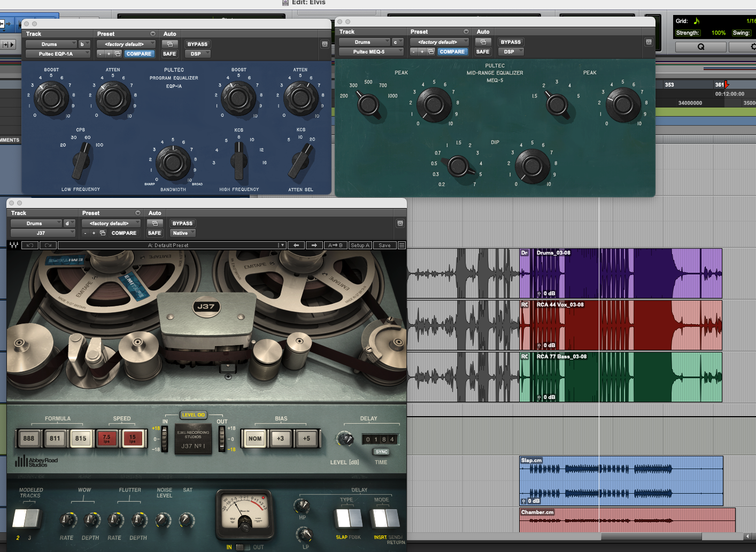Open J37 hamburger options menu
Screen dimensions: 756x552
tap(402, 245)
